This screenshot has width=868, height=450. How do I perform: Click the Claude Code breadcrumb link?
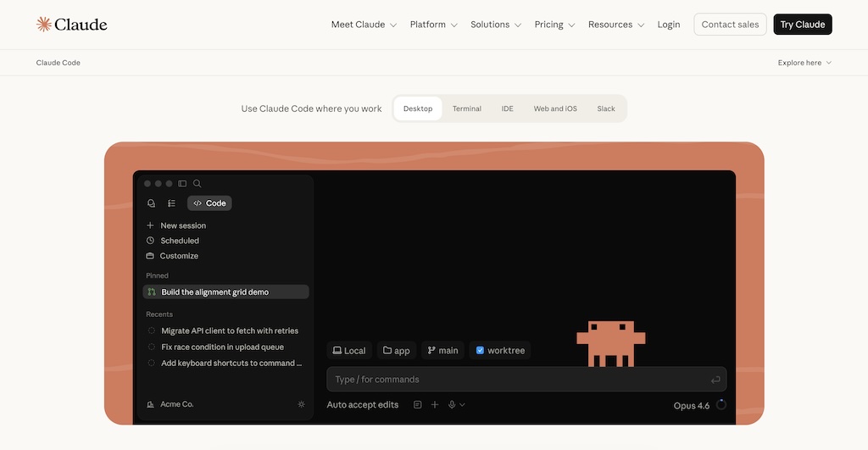58,63
